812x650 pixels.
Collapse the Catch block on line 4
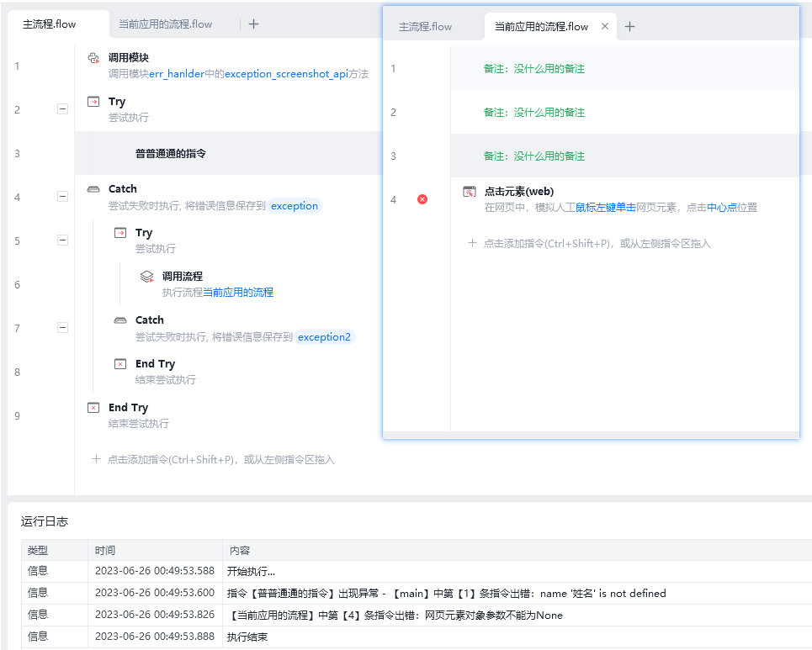pos(62,197)
